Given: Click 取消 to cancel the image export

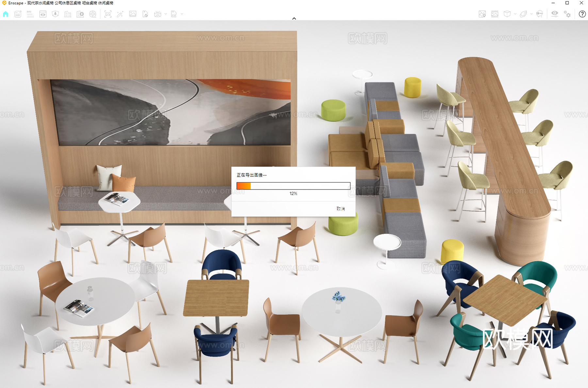Looking at the screenshot, I should click(x=341, y=209).
